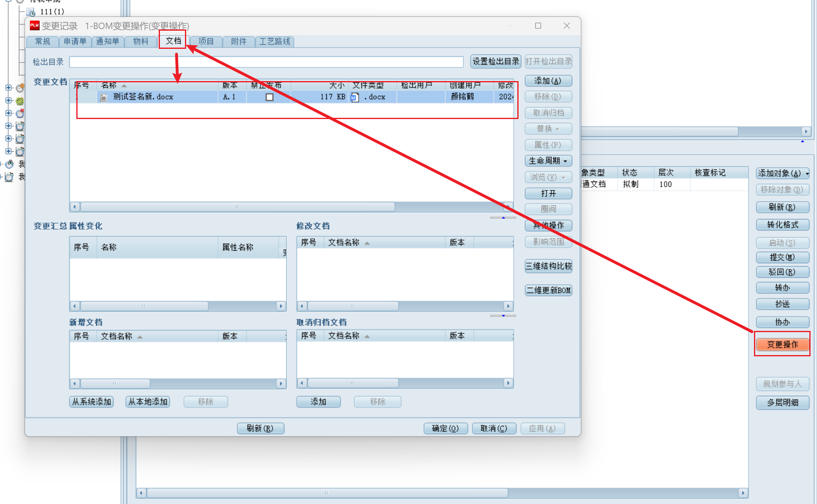
Task: Click the 检出目录 input field
Action: (x=266, y=62)
